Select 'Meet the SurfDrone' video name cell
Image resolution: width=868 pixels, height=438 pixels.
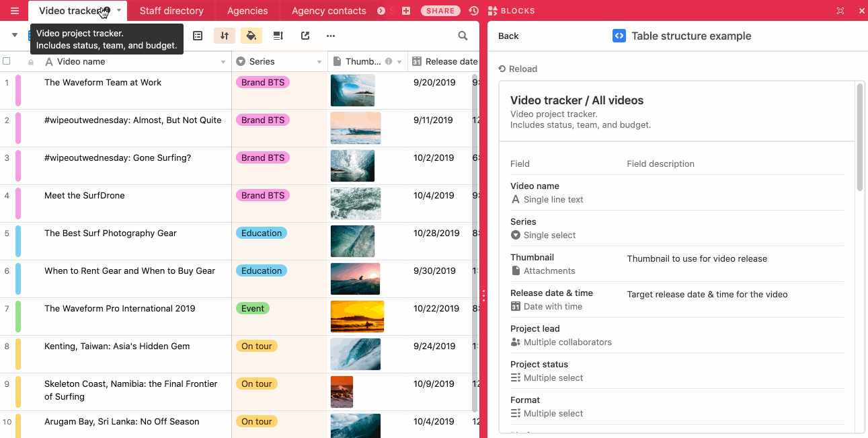point(136,203)
